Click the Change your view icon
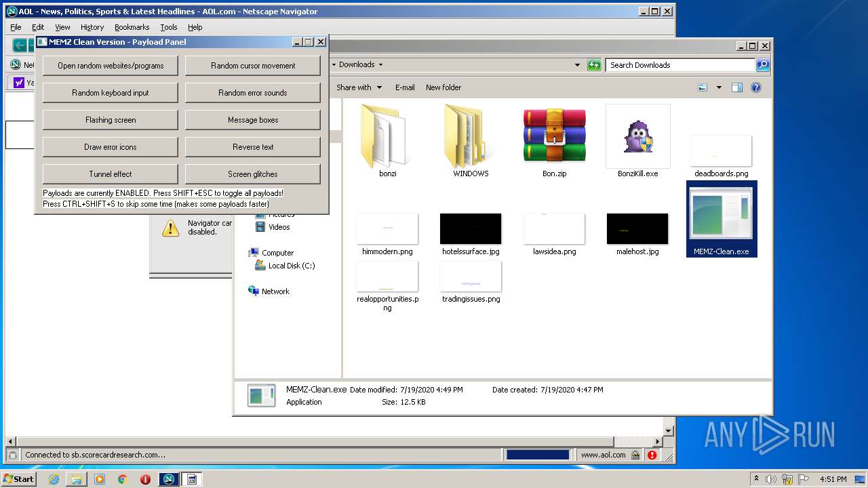Viewport: 868px width, 488px height. 703,87
